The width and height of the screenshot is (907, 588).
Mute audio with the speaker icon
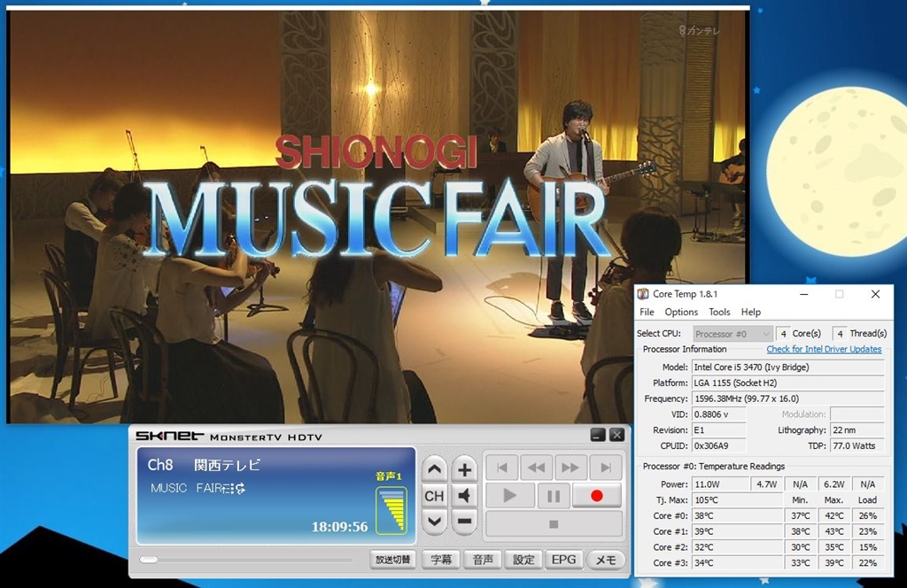coord(464,496)
